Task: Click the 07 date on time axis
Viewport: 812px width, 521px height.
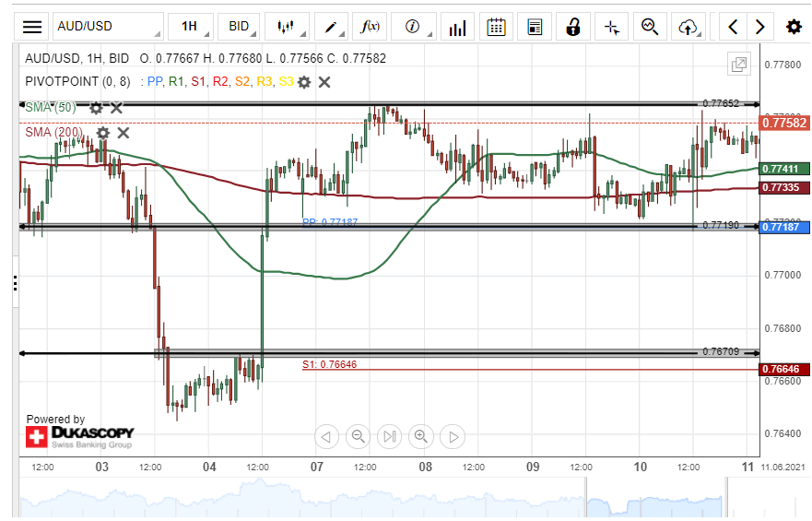Action: point(317,468)
